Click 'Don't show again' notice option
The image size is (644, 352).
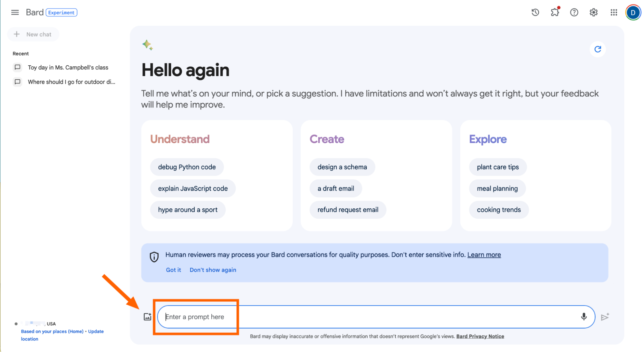coord(212,270)
